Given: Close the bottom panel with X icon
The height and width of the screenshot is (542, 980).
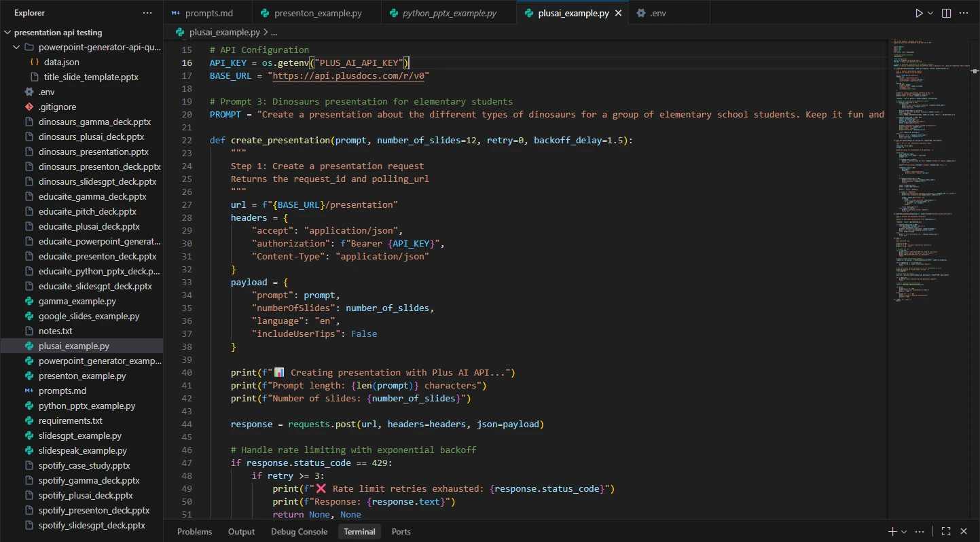Looking at the screenshot, I should click(x=965, y=532).
